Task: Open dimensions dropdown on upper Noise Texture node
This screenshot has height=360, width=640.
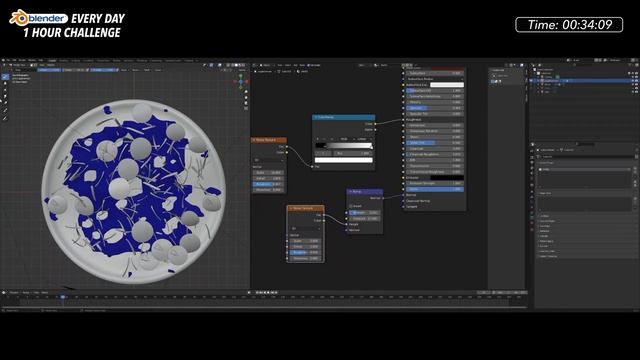Action: [269, 160]
